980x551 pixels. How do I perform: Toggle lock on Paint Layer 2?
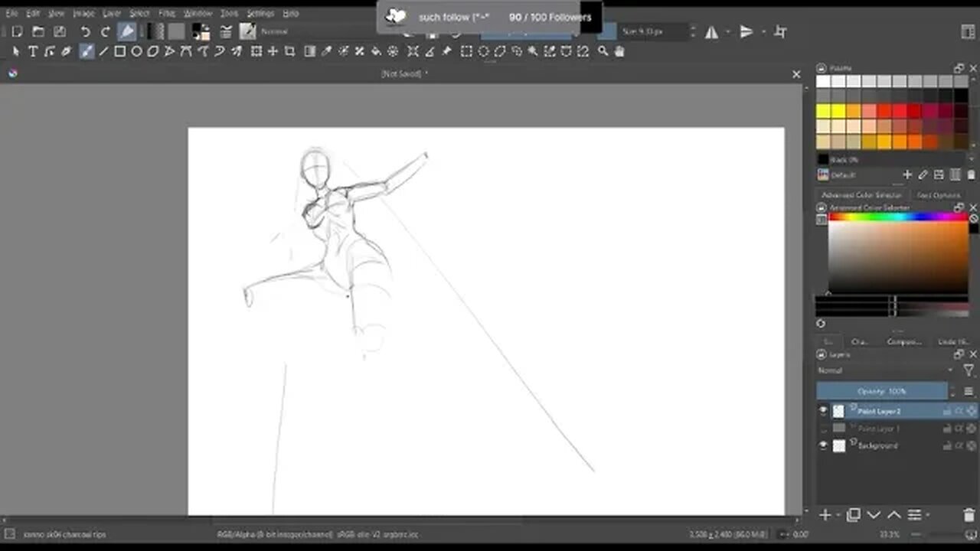(x=947, y=411)
